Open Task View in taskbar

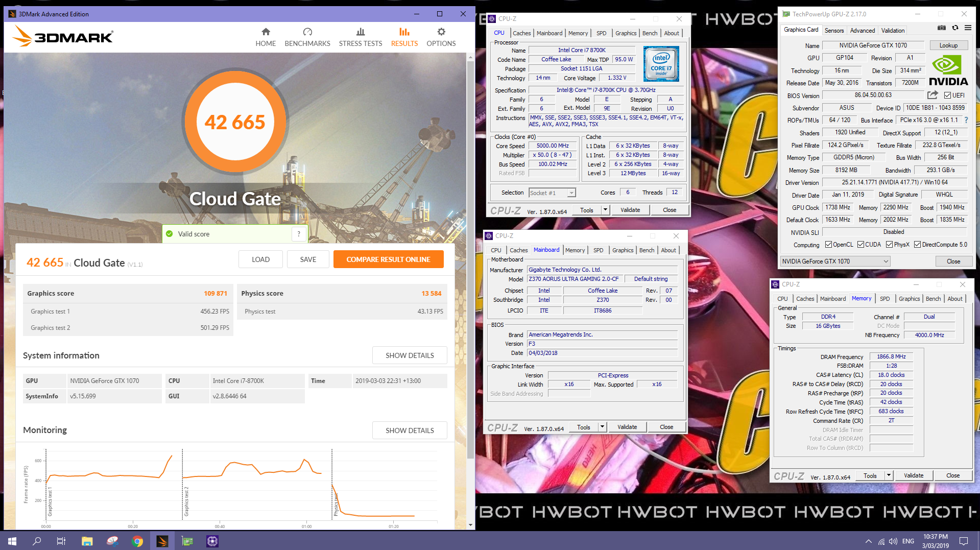[x=61, y=541]
